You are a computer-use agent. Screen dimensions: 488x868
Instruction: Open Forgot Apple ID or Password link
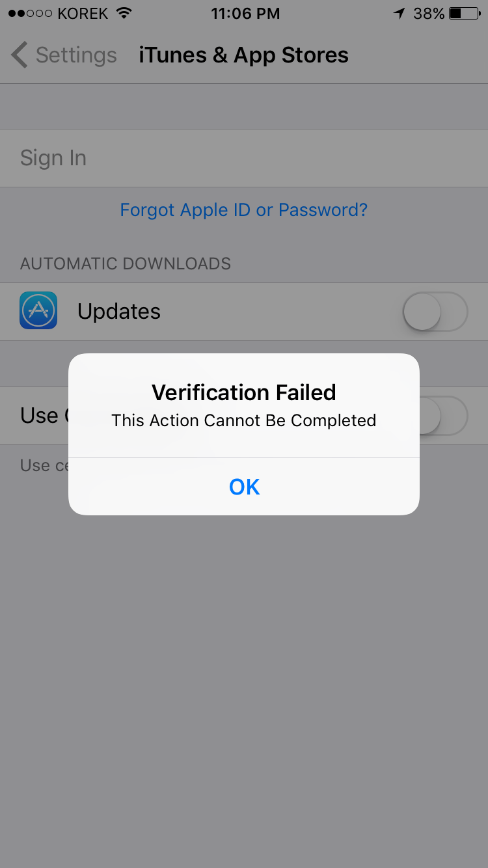click(243, 210)
